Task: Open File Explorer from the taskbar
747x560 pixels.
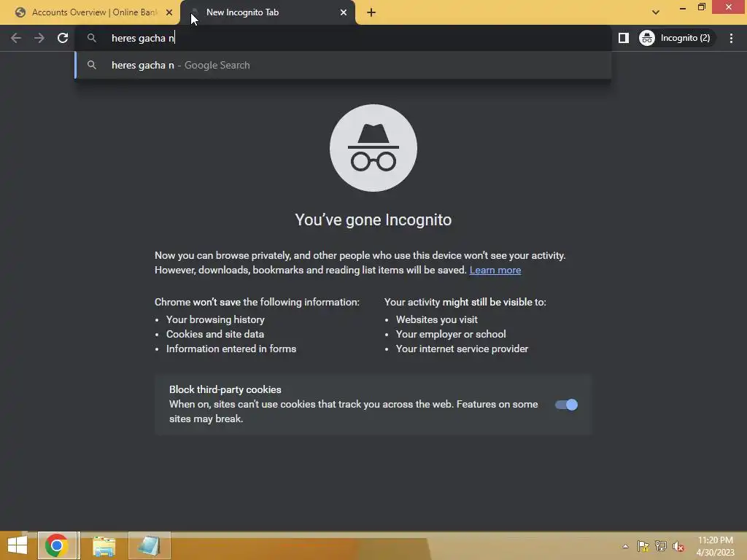Action: pyautogui.click(x=104, y=545)
